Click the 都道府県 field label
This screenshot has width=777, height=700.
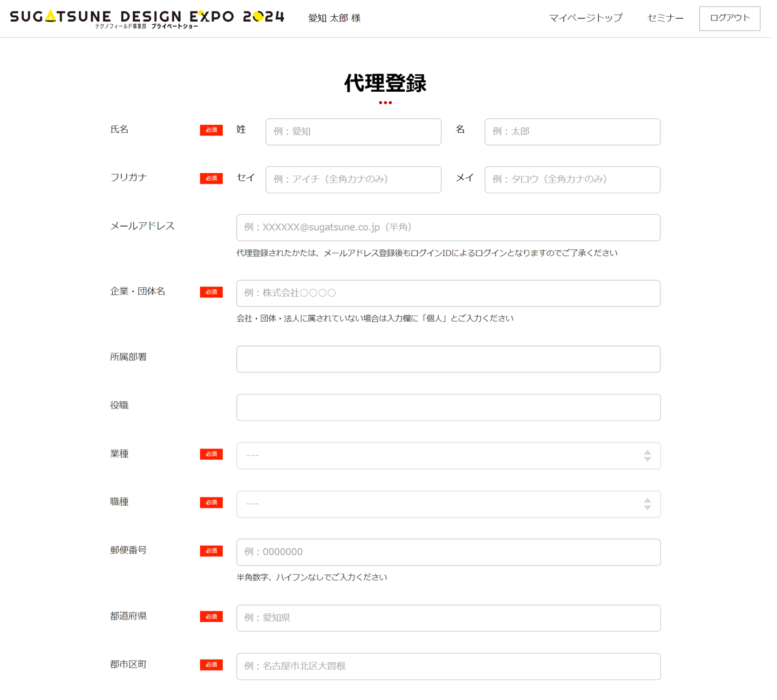[128, 616]
